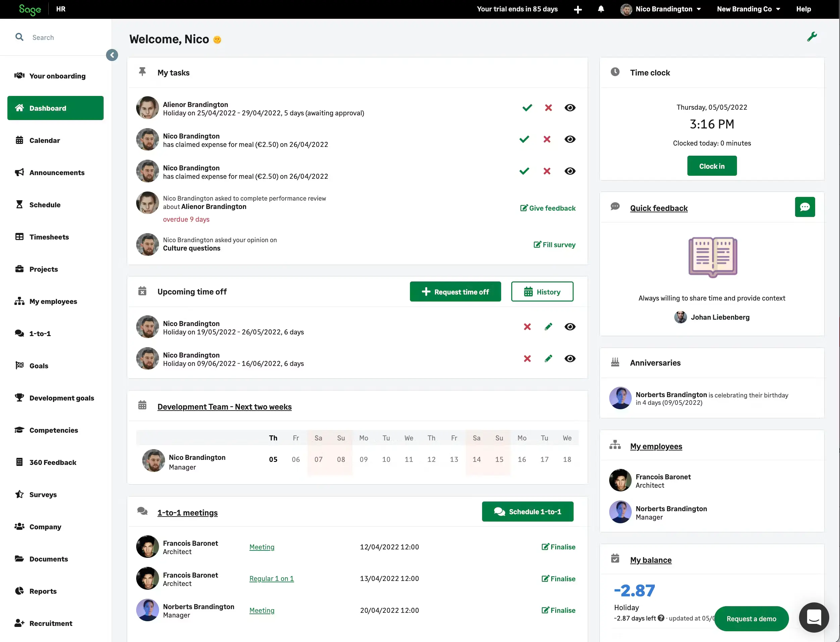Open the 360 Feedback section
Viewport: 840px width, 642px height.
pos(53,463)
